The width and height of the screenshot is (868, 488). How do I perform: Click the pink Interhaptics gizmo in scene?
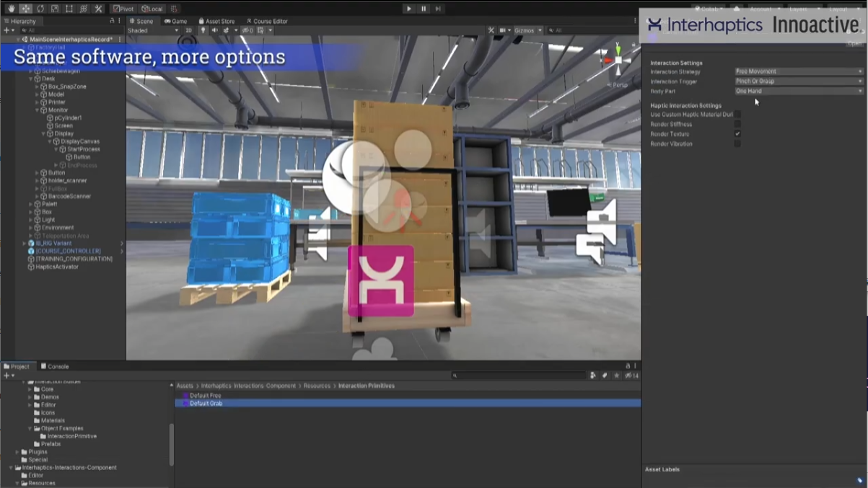pyautogui.click(x=381, y=281)
